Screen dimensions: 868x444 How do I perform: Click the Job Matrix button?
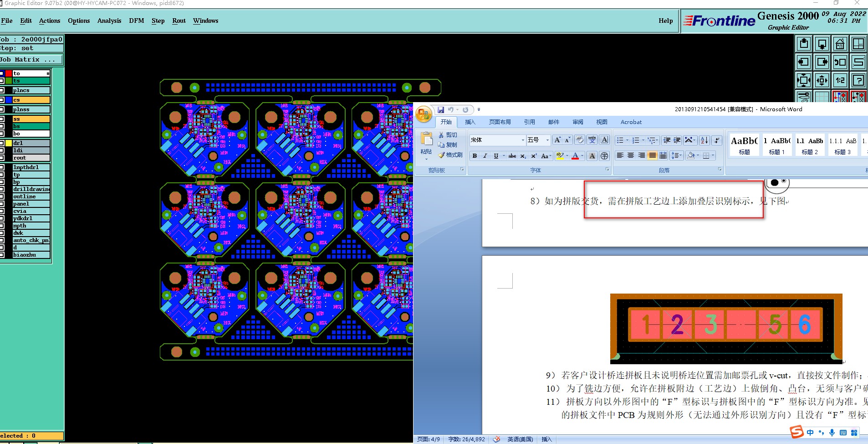click(x=31, y=60)
